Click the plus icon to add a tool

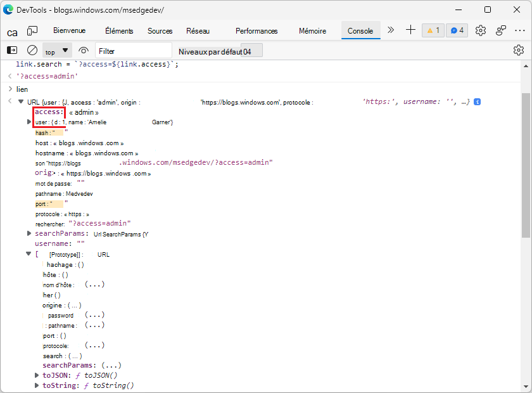410,30
